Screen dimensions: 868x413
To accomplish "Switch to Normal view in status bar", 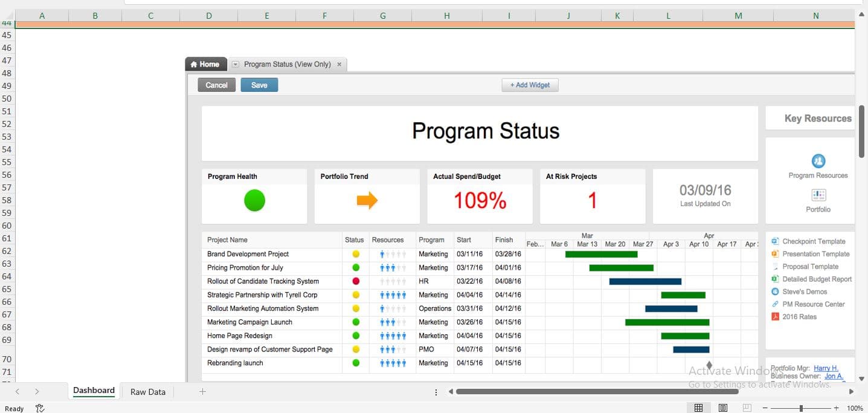I will point(698,408).
